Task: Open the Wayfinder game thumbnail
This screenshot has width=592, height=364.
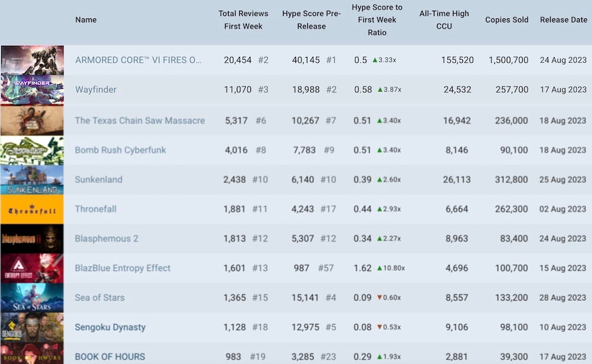Action: [x=32, y=89]
